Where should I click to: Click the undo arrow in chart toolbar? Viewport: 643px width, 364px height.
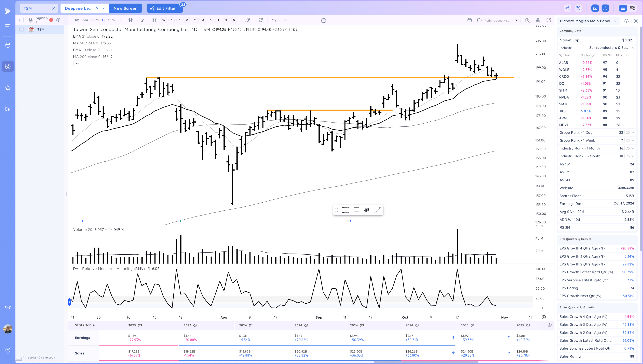coord(274,20)
